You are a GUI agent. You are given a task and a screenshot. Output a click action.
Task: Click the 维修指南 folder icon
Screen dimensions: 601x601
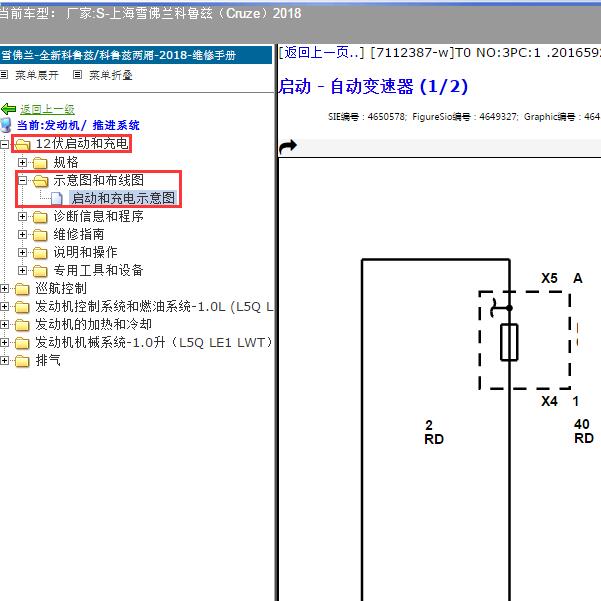[40, 235]
